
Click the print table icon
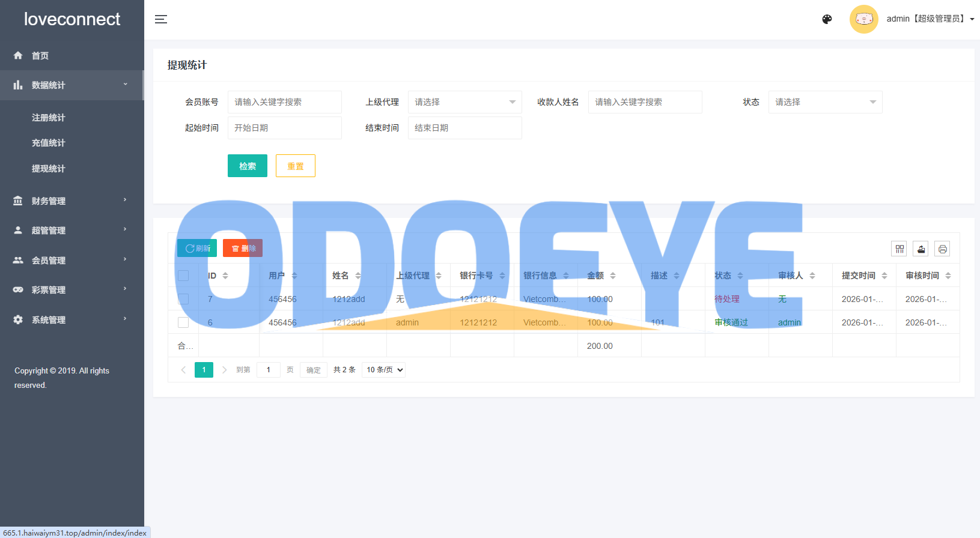pos(942,249)
